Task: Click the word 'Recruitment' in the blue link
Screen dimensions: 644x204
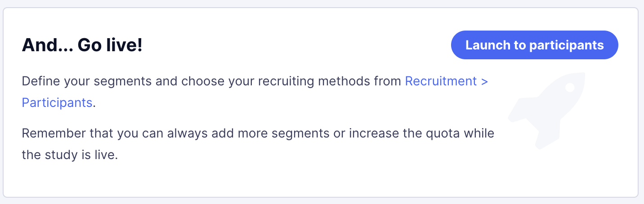Action: [441, 81]
